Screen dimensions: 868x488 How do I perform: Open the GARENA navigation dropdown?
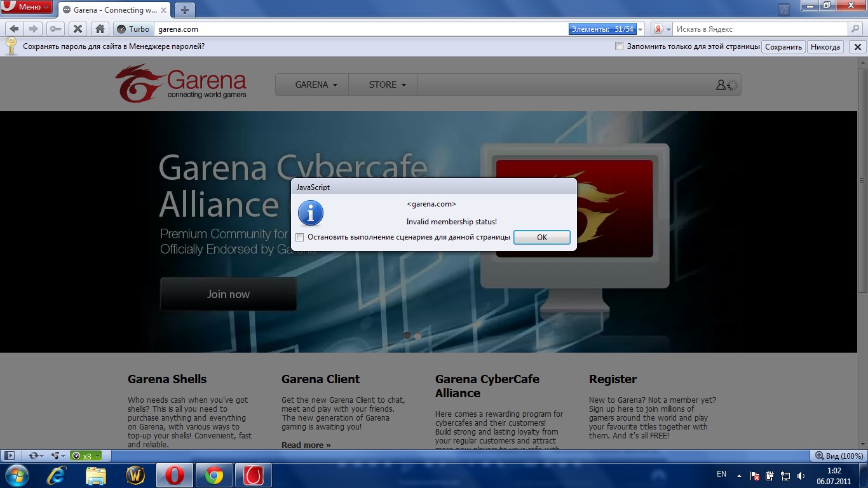pos(316,85)
